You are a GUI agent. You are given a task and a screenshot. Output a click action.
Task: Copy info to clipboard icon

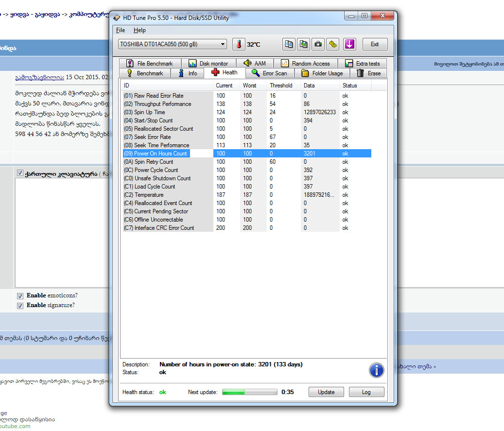point(289,44)
